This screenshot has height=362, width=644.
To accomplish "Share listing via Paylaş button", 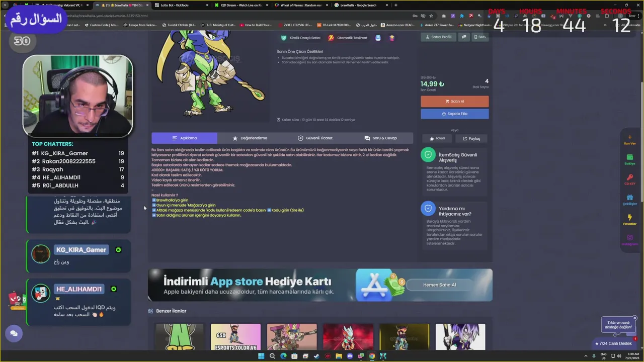I will (471, 138).
